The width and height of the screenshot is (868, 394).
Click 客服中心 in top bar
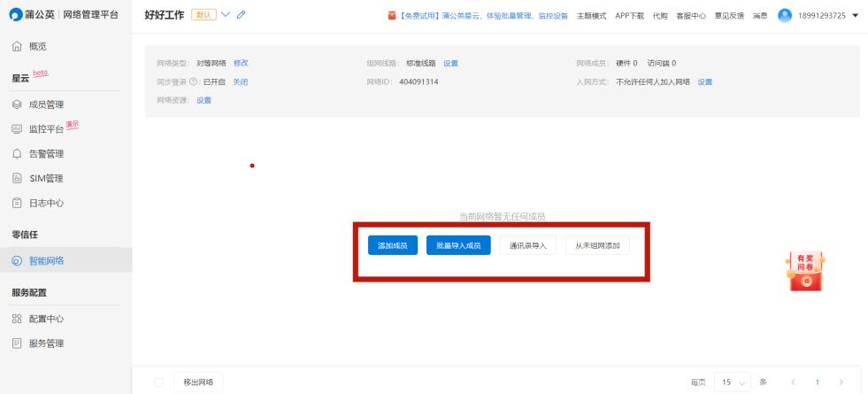click(691, 16)
